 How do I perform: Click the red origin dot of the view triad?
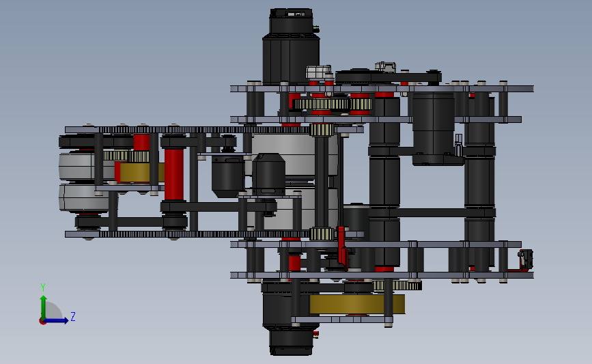[42, 322]
